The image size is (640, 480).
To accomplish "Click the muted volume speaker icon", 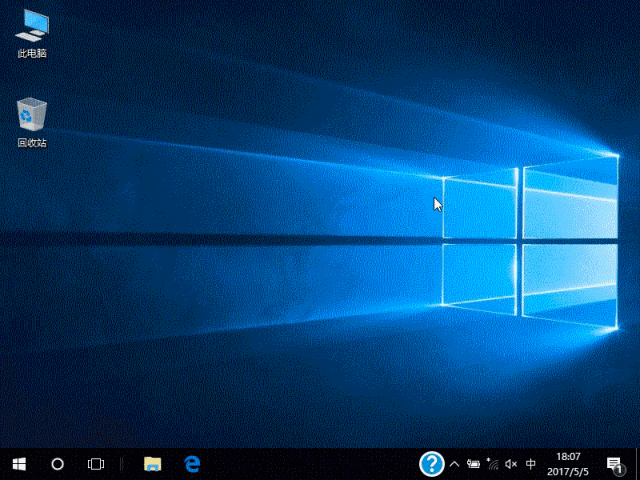I will click(511, 464).
